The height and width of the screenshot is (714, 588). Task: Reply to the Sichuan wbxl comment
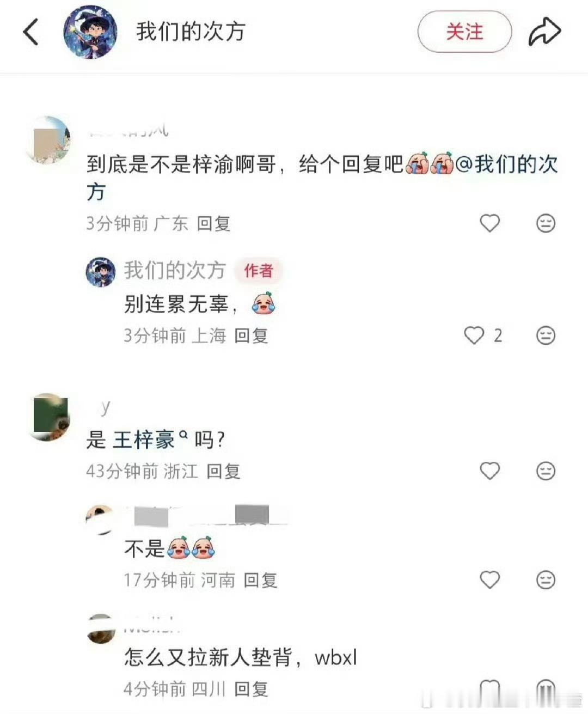click(x=251, y=689)
